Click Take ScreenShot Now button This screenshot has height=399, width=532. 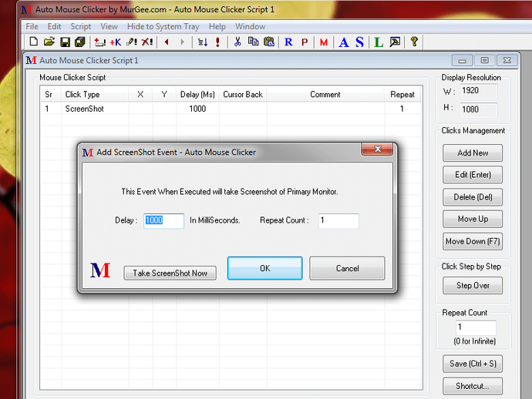[x=170, y=273]
